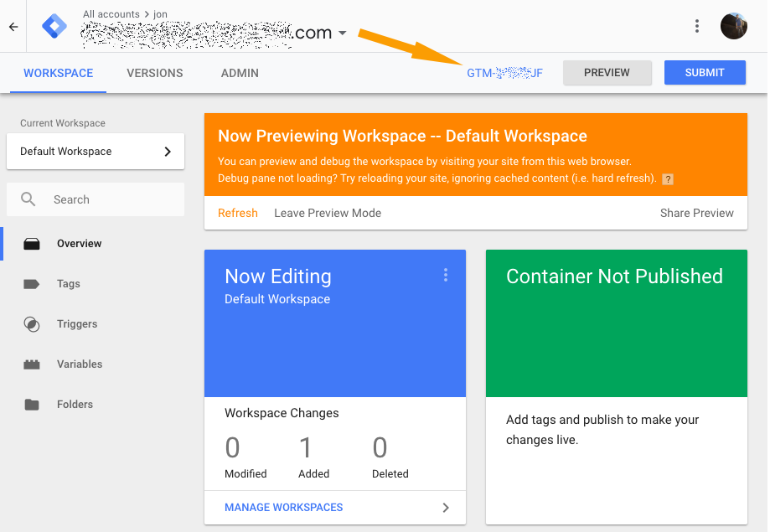
Task: Click the Google Tag Manager logo
Action: click(55, 27)
